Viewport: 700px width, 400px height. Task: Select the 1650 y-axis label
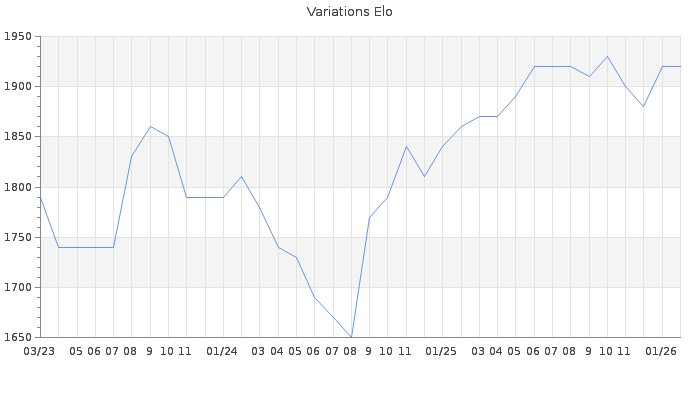point(19,338)
